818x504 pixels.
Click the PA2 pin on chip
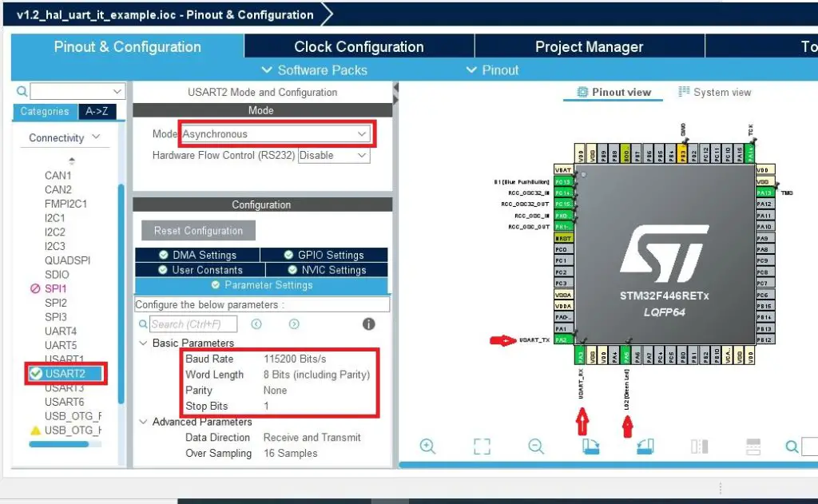coord(562,339)
